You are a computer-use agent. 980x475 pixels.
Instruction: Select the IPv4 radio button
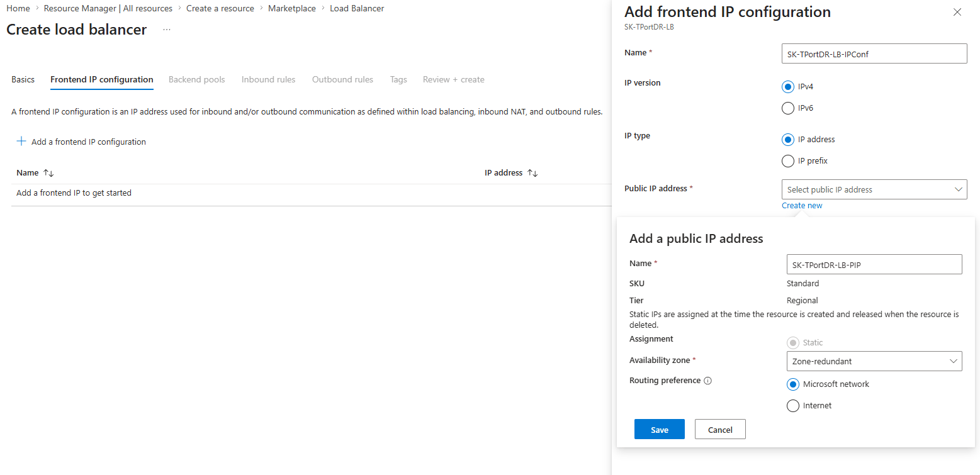[x=788, y=87]
